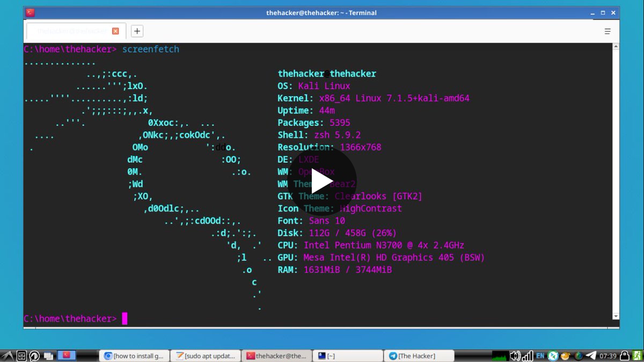Click the 'OS: Kali Linux' line

point(314,86)
